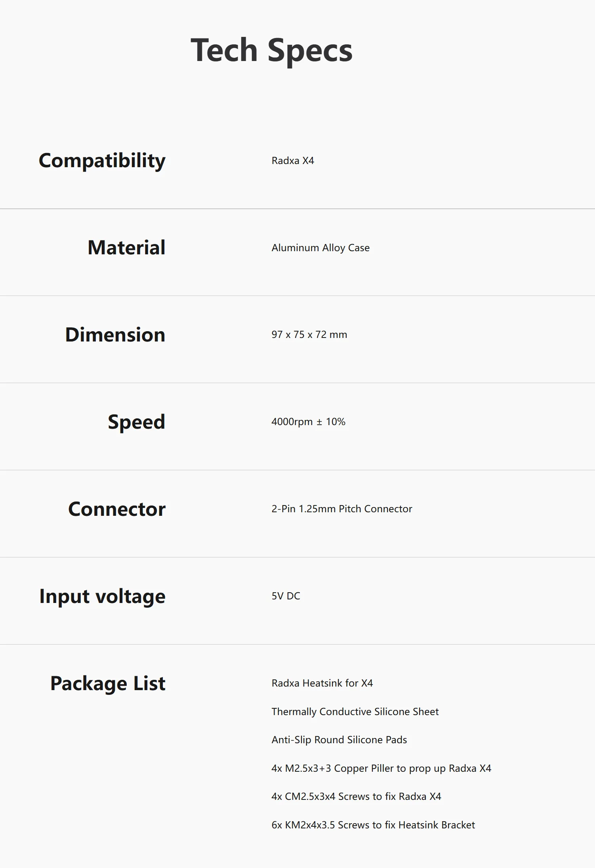Click the Material row label
The height and width of the screenshot is (868, 595).
tap(126, 248)
